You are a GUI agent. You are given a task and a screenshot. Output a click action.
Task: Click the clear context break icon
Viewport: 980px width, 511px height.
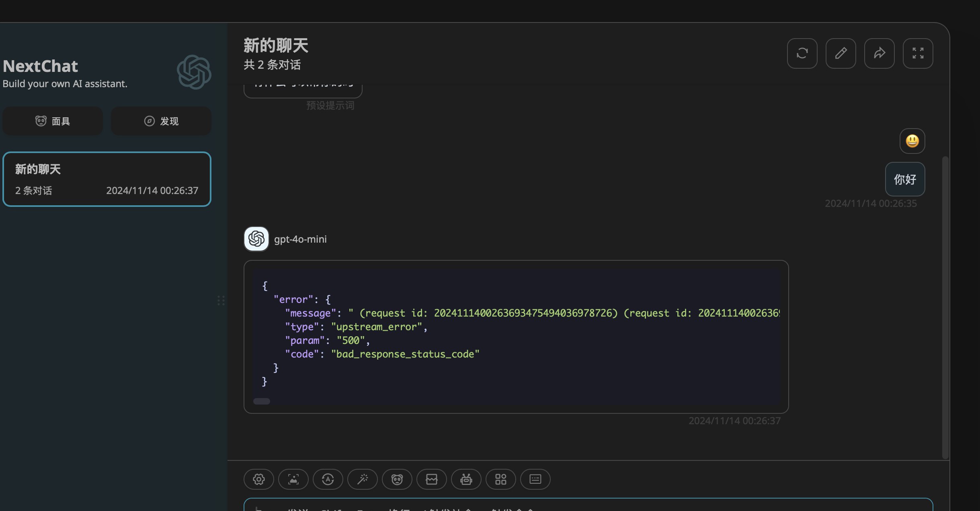point(431,479)
